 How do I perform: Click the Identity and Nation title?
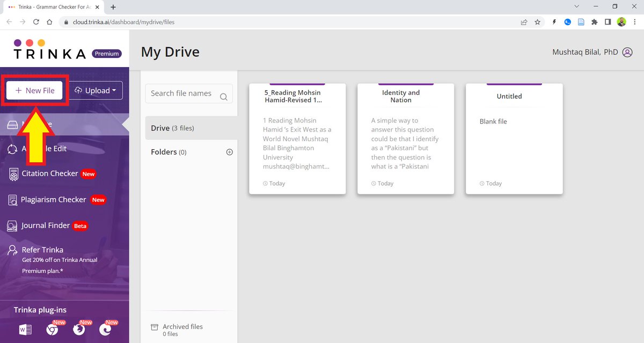coord(401,96)
